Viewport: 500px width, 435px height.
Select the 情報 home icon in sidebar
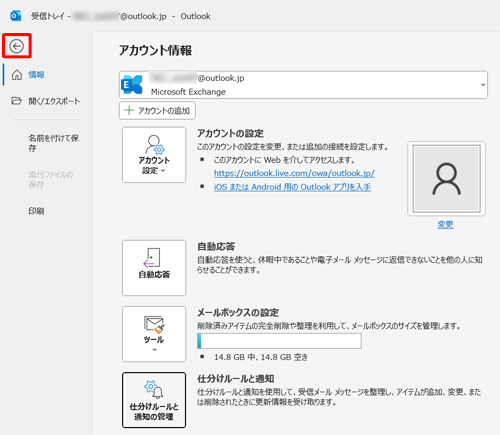[x=17, y=75]
